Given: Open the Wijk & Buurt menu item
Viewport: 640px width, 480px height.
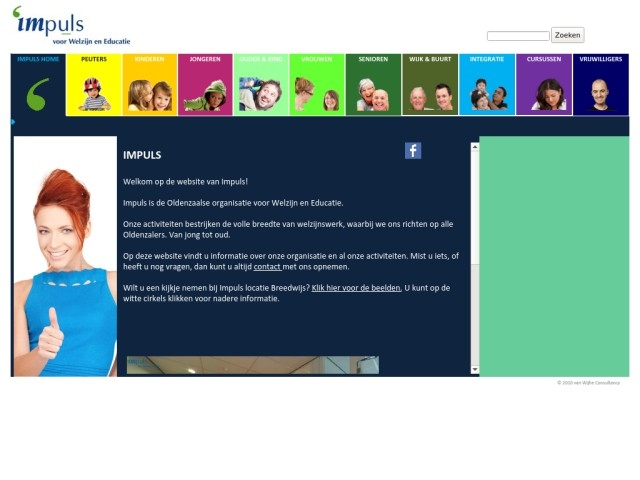Looking at the screenshot, I should tap(430, 85).
